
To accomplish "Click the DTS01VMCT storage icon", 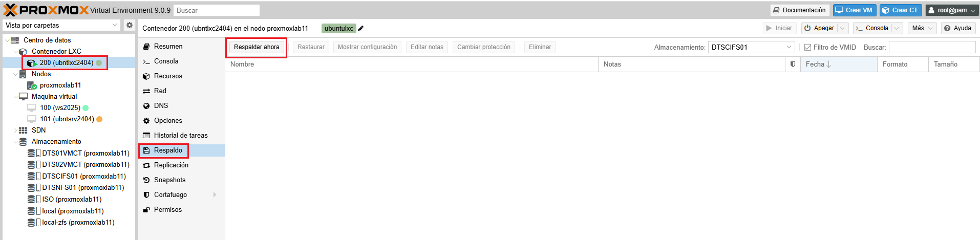I will pos(34,153).
